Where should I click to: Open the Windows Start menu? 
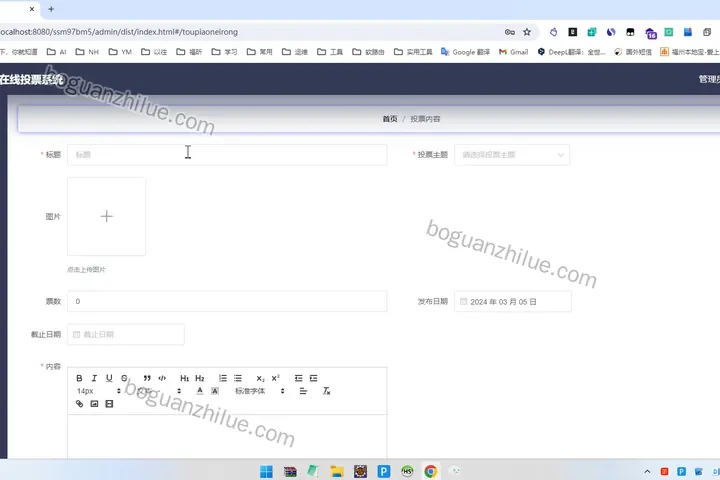point(266,471)
